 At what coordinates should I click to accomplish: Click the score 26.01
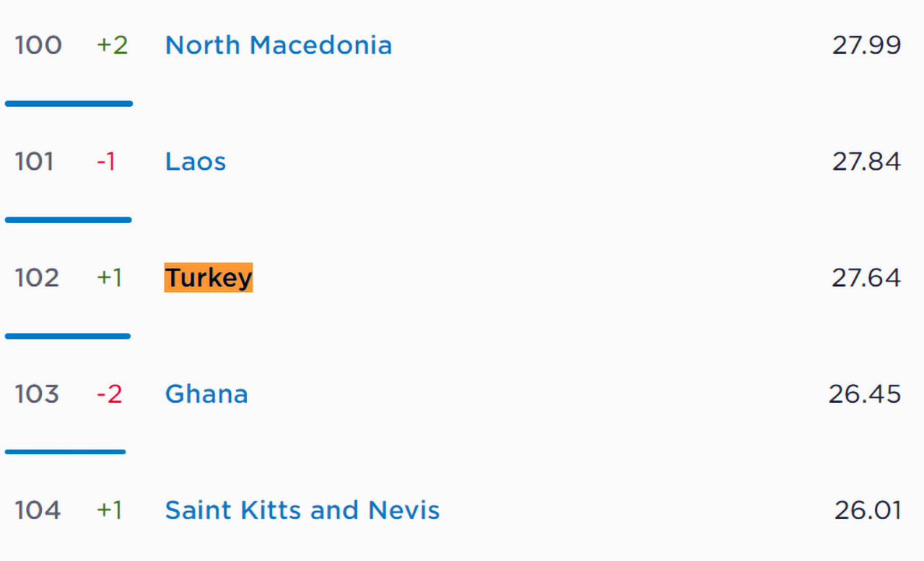click(868, 510)
